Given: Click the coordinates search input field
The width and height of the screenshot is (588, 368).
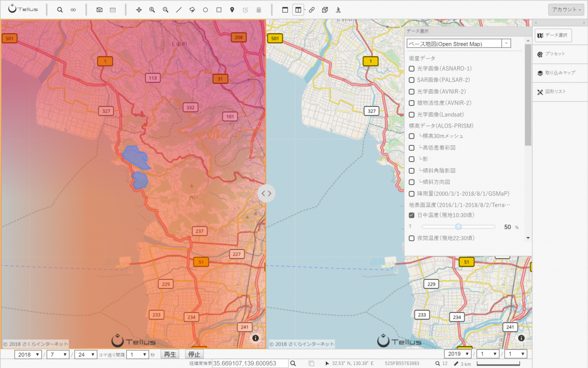Looking at the screenshot, I should click(250, 363).
